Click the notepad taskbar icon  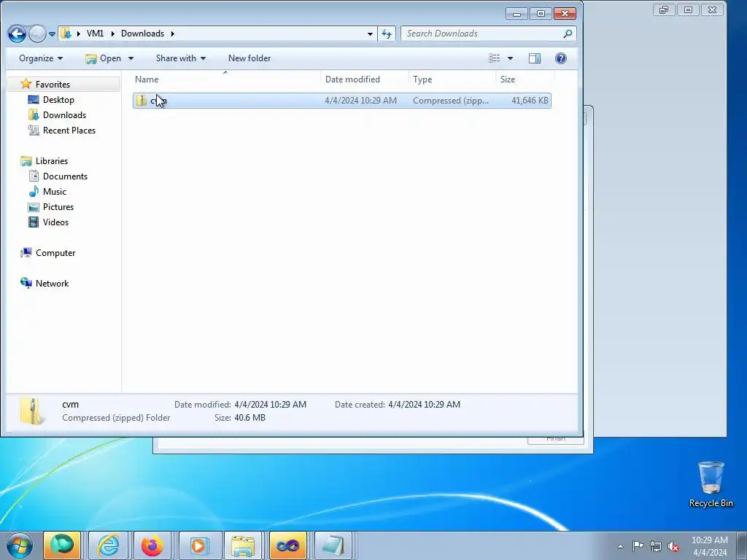point(333,545)
